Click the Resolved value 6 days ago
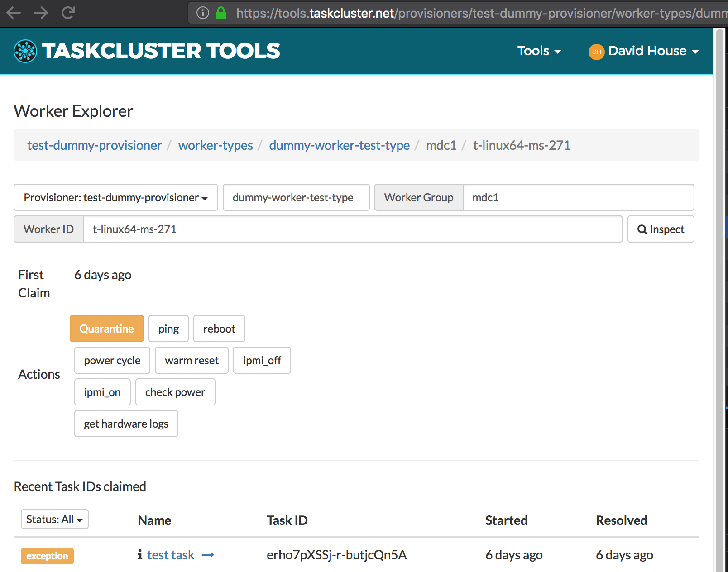The width and height of the screenshot is (728, 572). coord(624,555)
